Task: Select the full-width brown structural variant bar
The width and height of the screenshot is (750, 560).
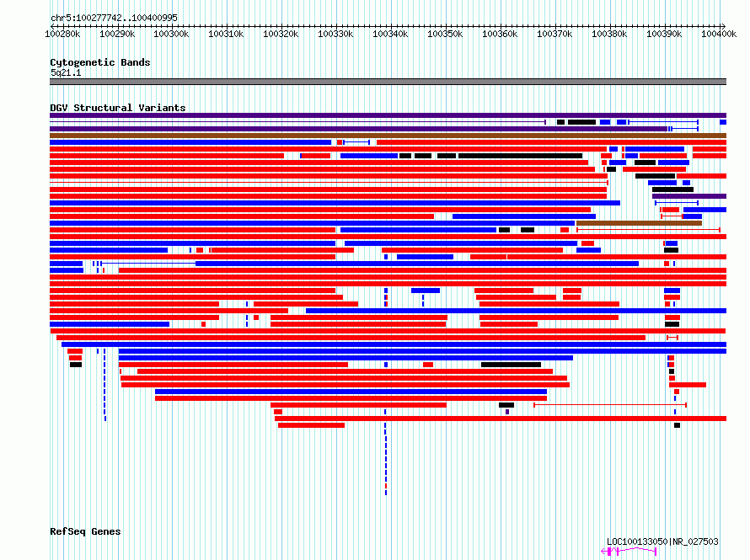Action: (388, 136)
